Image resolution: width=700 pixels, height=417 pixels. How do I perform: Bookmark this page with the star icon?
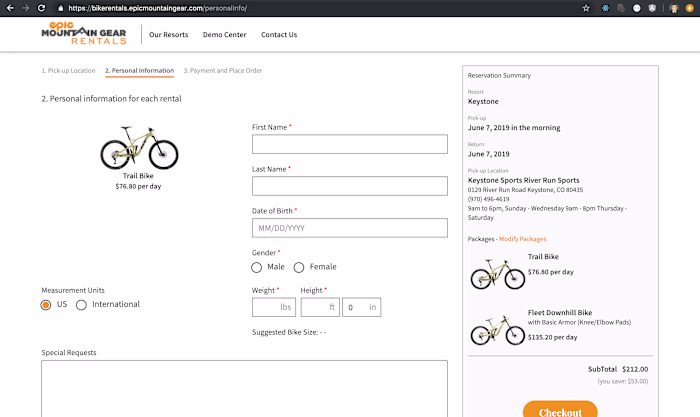(586, 7)
